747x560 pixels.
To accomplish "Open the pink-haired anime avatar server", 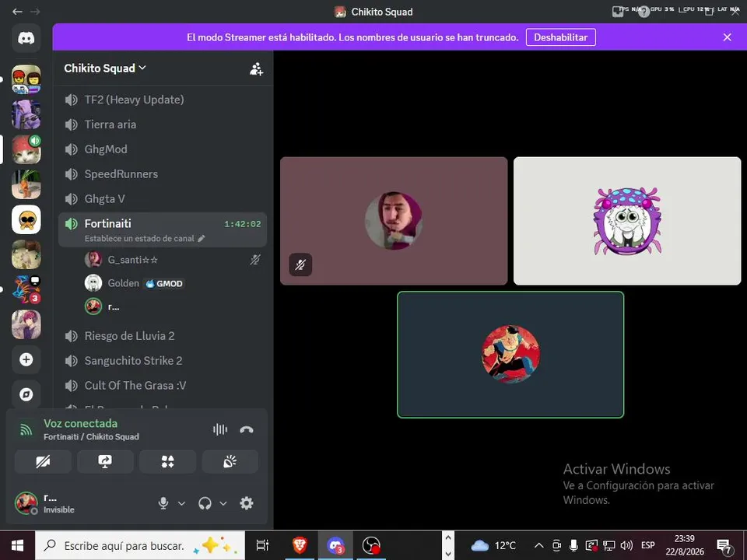I will click(x=26, y=324).
